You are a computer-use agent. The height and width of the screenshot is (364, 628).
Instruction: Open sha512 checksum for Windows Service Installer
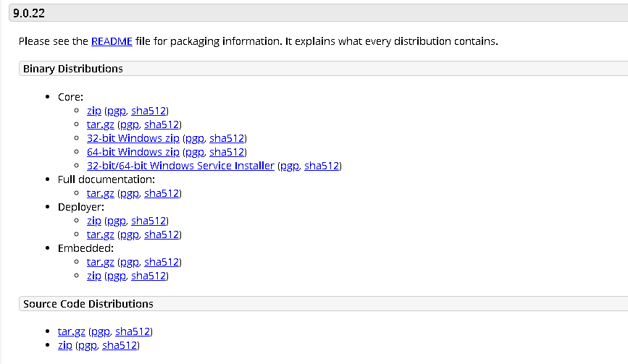pyautogui.click(x=322, y=166)
